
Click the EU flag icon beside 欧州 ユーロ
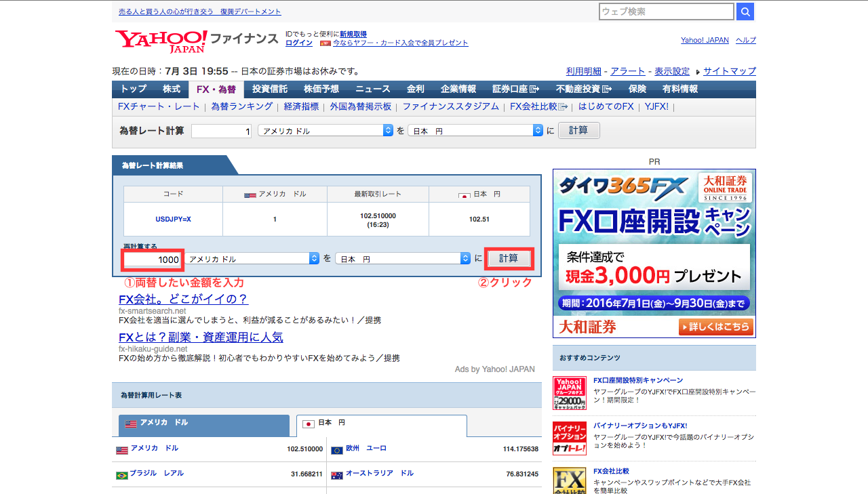pyautogui.click(x=337, y=450)
